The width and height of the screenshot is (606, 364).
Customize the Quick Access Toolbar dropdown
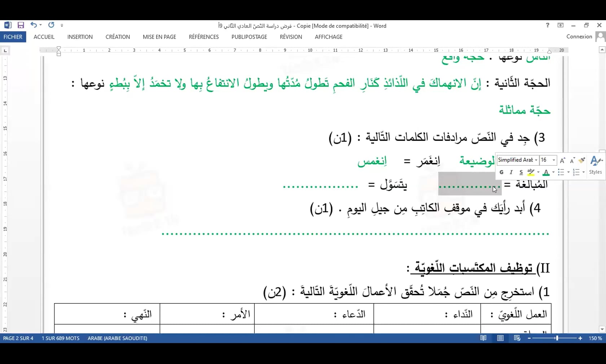(x=62, y=25)
